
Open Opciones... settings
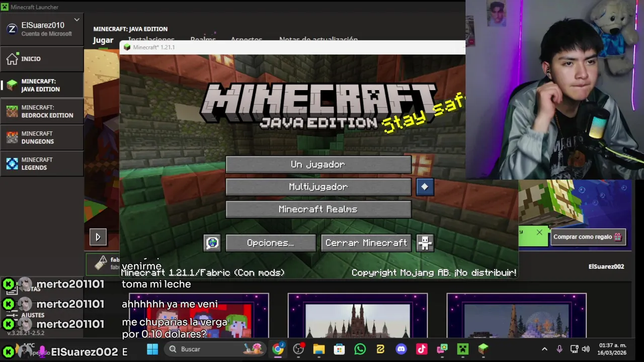[x=271, y=243]
